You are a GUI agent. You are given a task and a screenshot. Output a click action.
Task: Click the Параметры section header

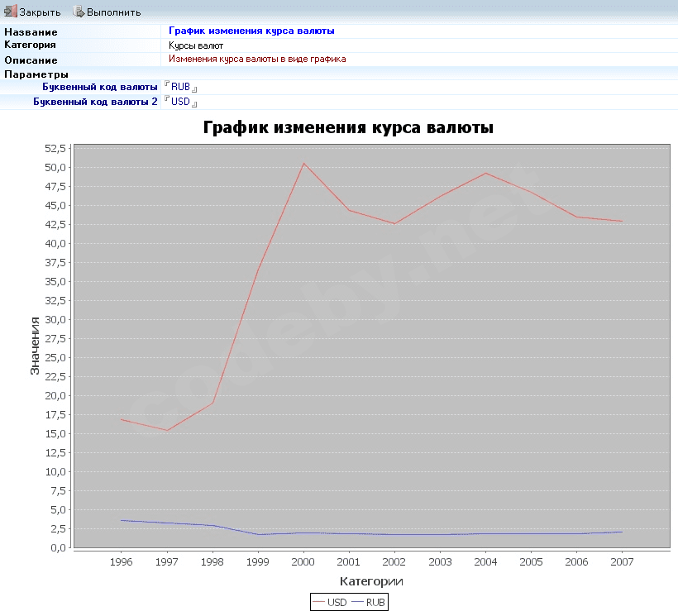36,74
